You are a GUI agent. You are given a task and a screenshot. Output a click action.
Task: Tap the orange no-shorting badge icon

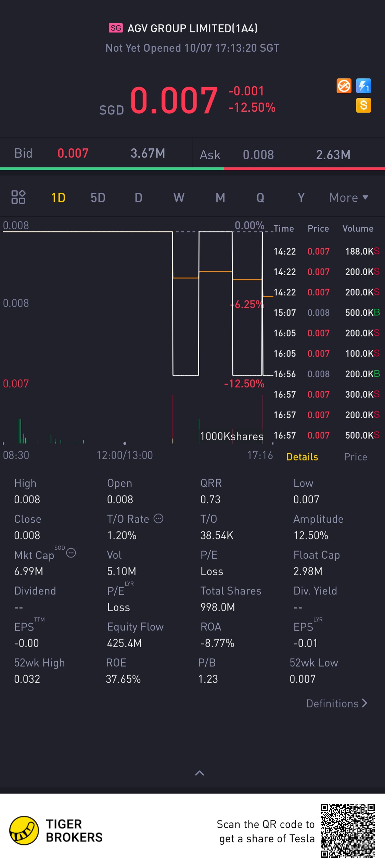[344, 86]
